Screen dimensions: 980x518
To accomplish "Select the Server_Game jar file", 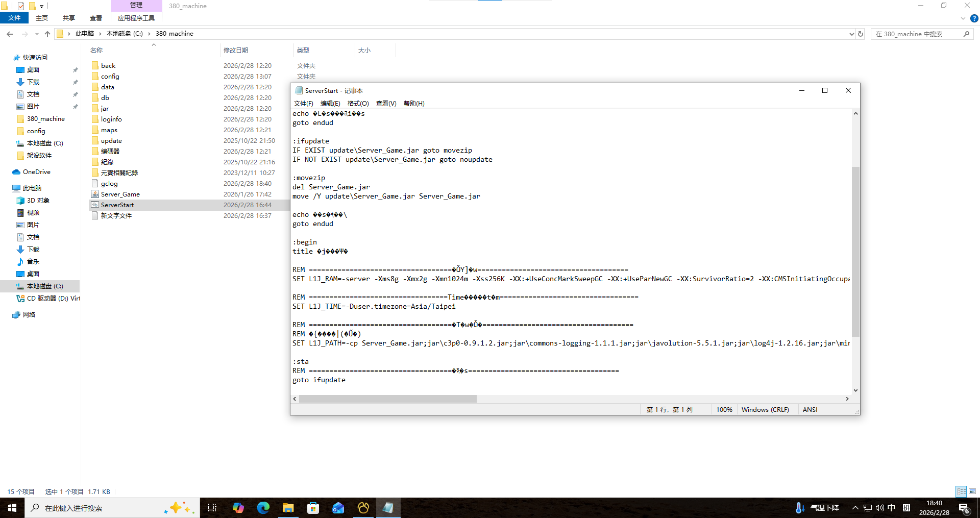I will [120, 194].
